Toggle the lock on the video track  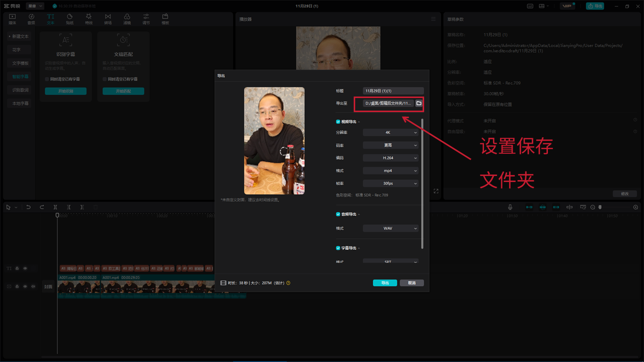click(x=17, y=287)
